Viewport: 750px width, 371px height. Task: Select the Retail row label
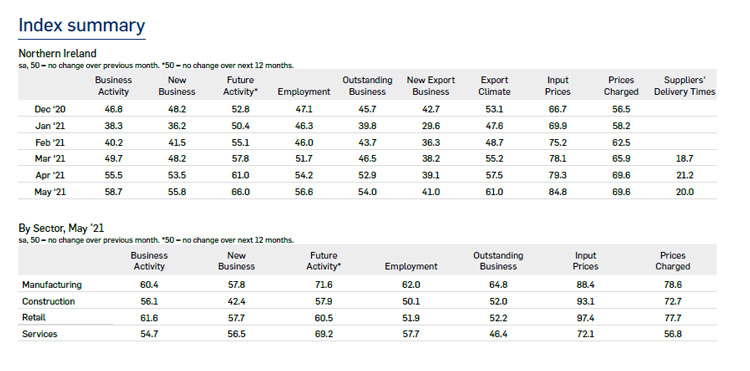[34, 317]
